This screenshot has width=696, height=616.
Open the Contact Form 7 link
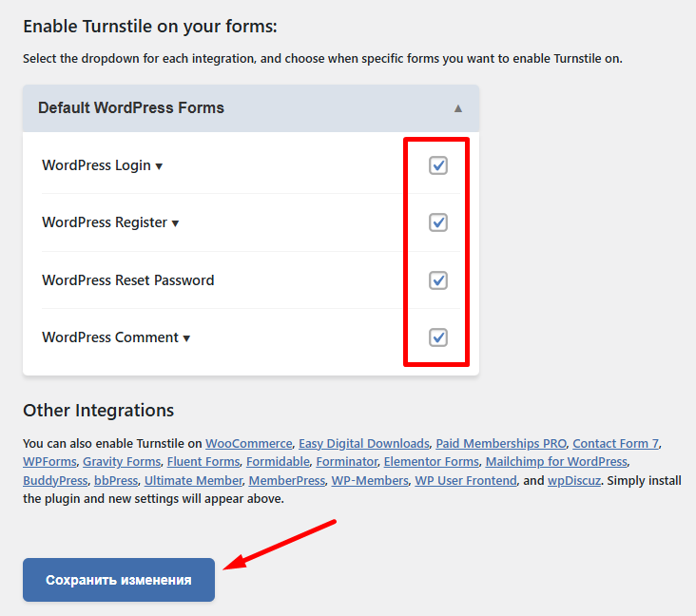pos(616,443)
